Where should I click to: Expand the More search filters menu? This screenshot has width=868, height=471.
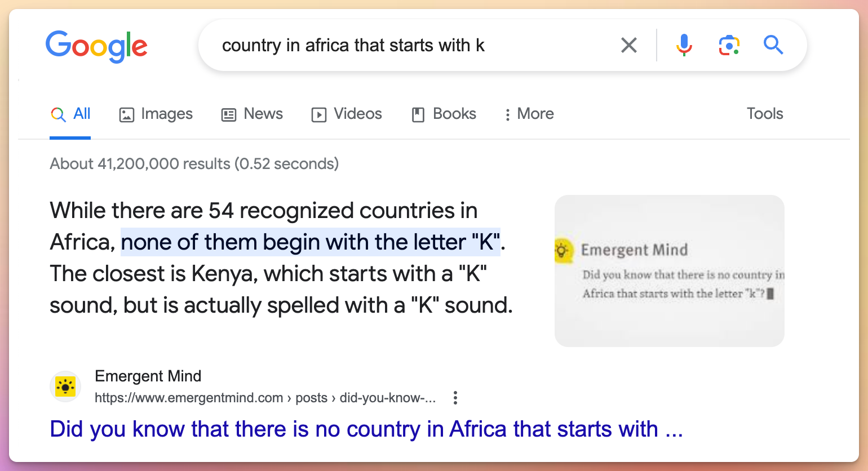click(x=529, y=114)
